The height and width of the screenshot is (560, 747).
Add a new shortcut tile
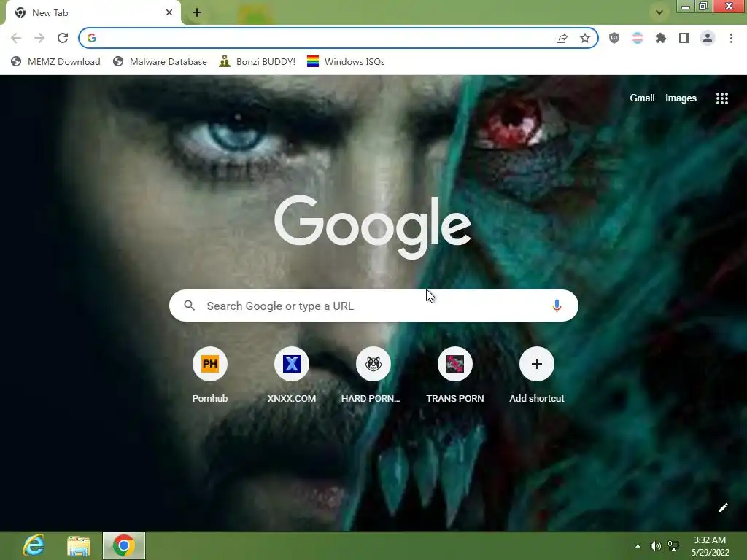point(537,376)
